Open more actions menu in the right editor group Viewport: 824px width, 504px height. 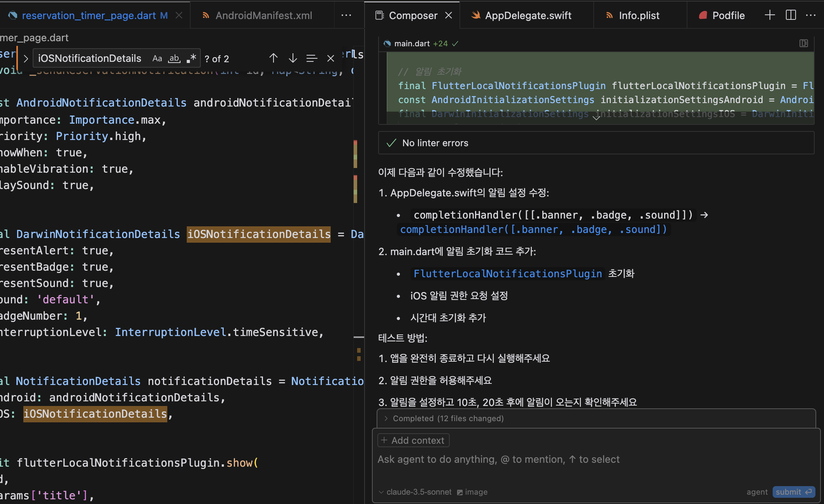pos(811,15)
